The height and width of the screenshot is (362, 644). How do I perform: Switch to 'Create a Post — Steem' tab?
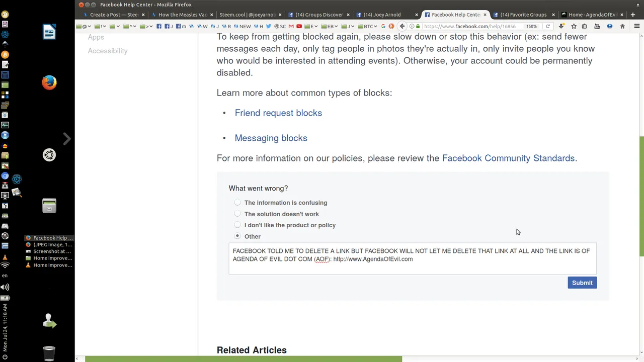coord(114,15)
